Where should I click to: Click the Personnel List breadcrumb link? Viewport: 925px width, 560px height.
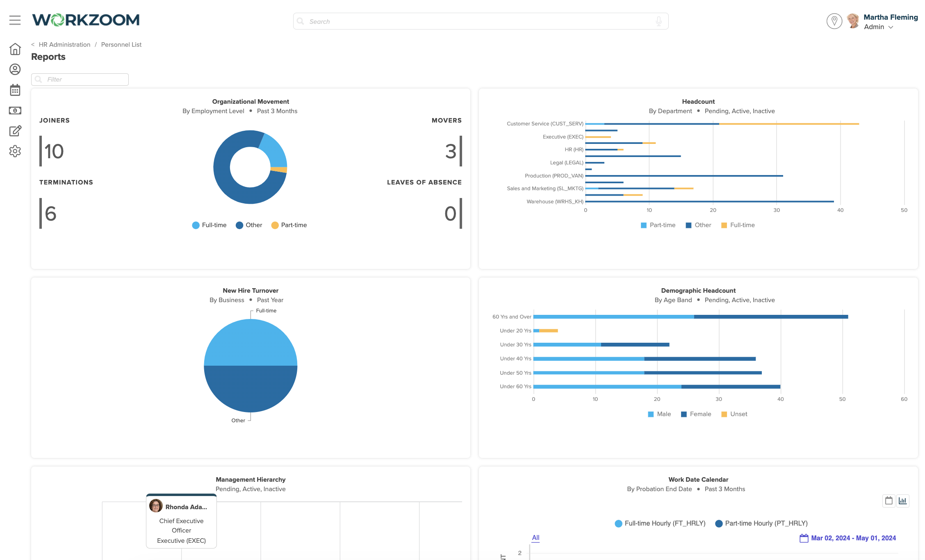[122, 44]
